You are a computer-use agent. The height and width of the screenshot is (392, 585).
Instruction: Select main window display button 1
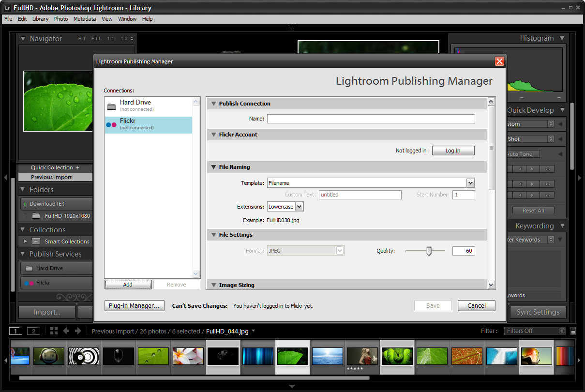click(x=16, y=331)
